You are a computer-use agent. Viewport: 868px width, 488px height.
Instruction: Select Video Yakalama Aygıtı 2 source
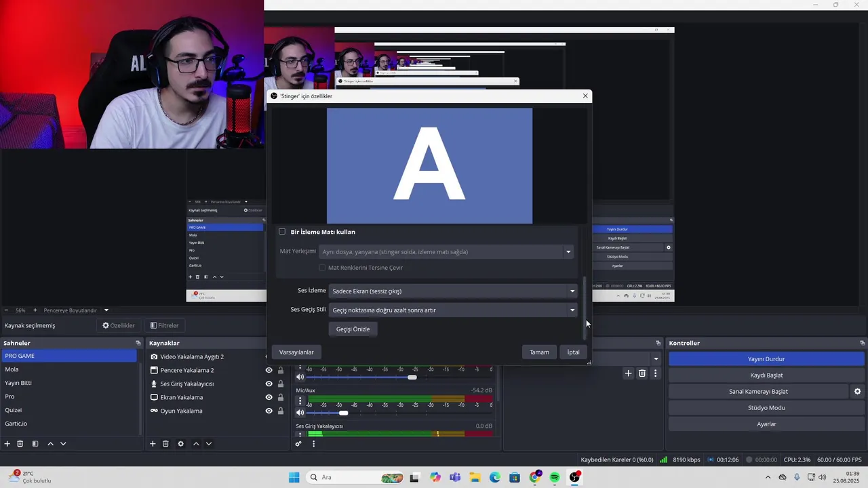(x=192, y=357)
